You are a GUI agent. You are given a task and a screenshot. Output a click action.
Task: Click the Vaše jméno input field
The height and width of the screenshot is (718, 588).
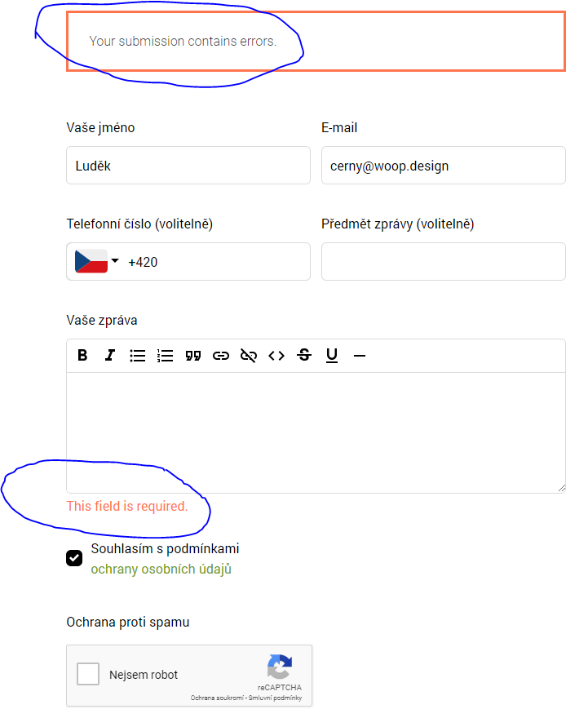pos(188,166)
